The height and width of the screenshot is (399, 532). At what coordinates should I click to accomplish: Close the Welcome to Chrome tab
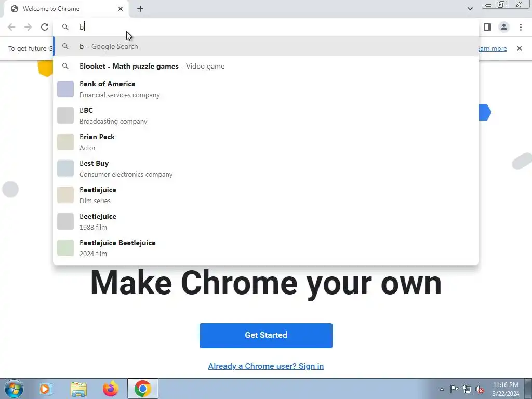tap(121, 9)
